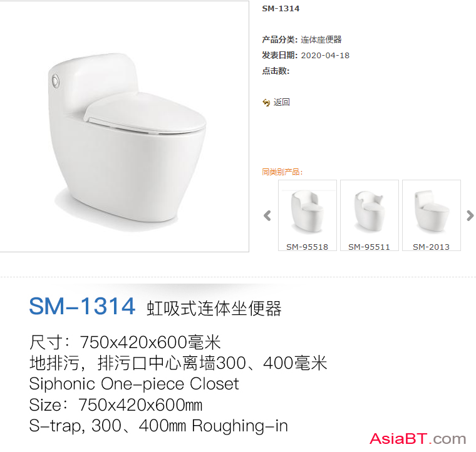Viewport: 476px width, 452px height.
Task: Go back via the 返回 link
Action: pos(281,102)
